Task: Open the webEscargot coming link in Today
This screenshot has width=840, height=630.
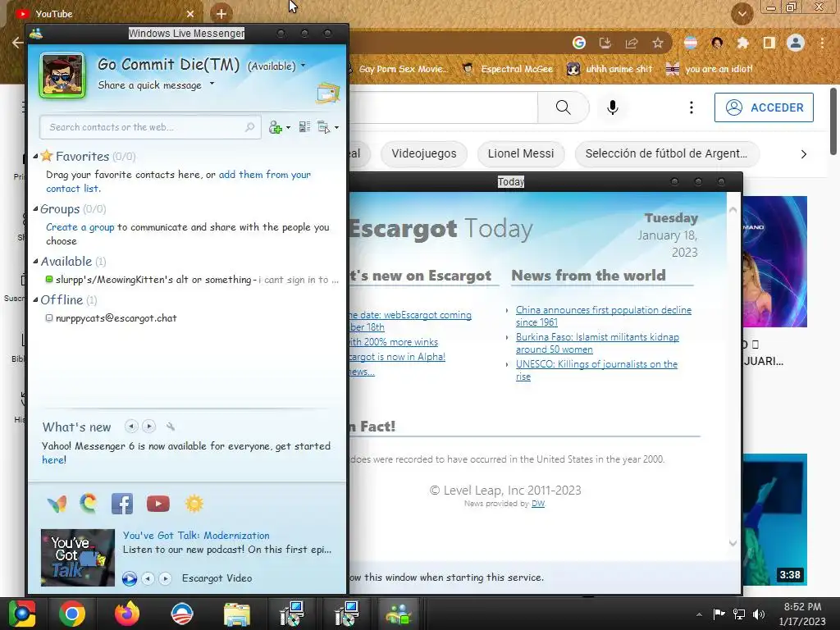Action: [x=410, y=321]
